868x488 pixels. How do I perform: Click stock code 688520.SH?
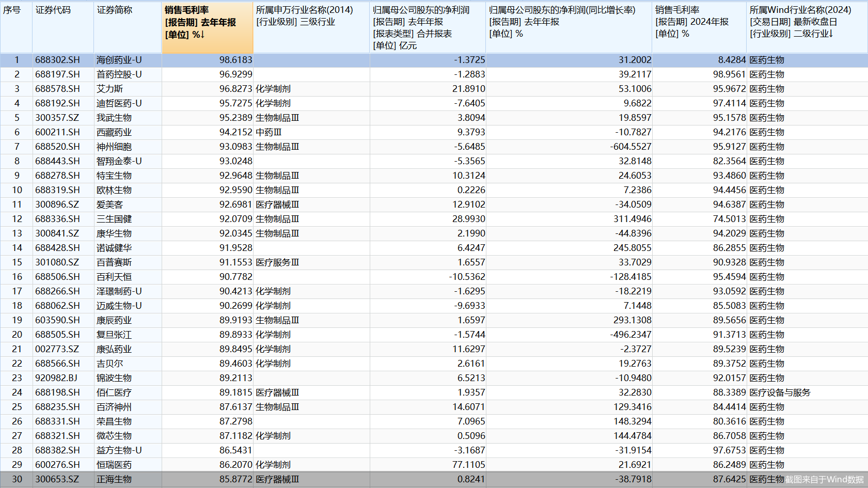click(57, 147)
